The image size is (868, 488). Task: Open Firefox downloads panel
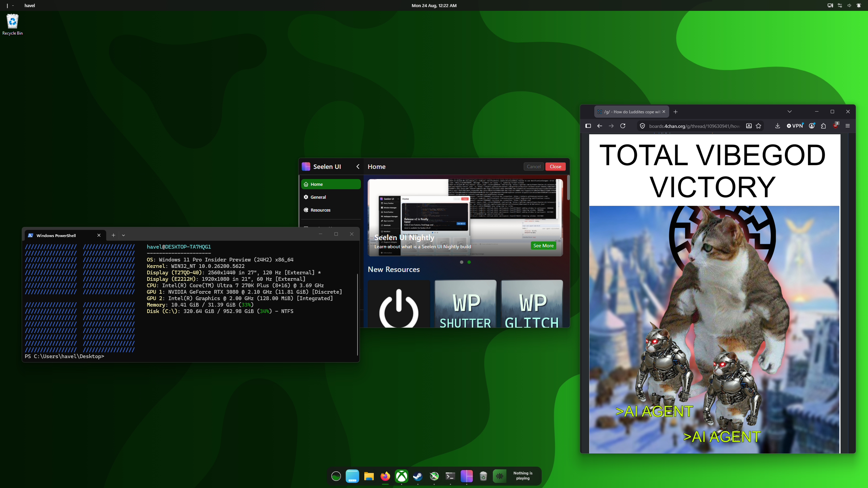(x=777, y=126)
